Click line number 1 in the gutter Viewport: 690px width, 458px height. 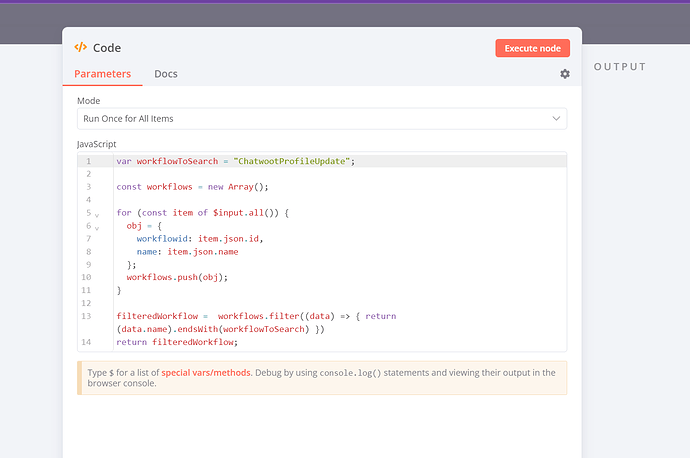click(x=88, y=161)
